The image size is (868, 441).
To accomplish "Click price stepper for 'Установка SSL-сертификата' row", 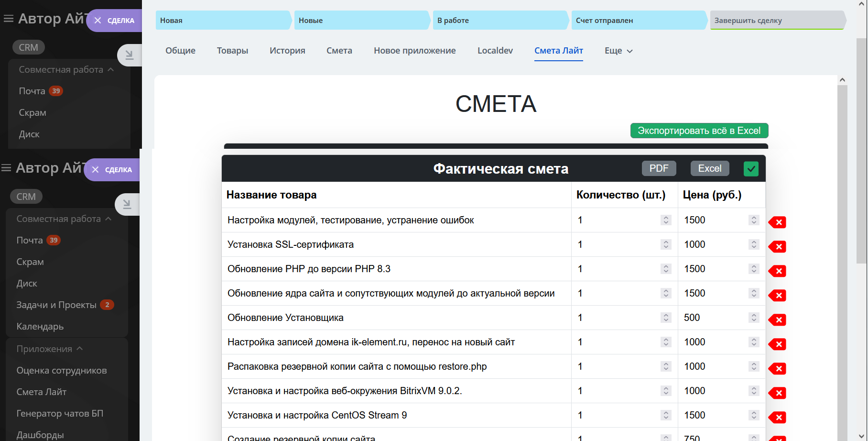I will point(754,244).
